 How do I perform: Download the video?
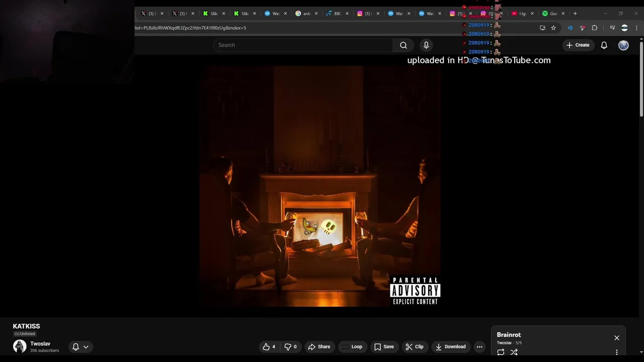451,346
